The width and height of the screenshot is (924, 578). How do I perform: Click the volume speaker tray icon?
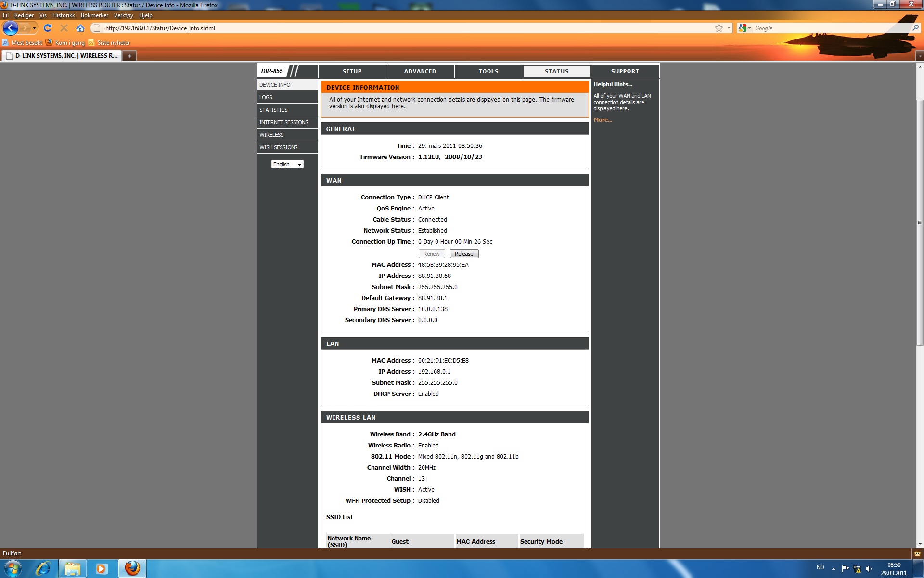[869, 569]
